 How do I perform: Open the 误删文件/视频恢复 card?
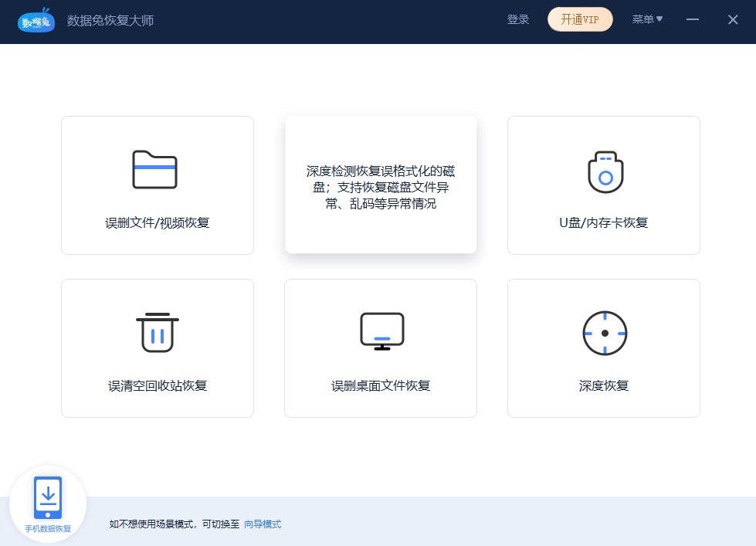click(x=157, y=185)
